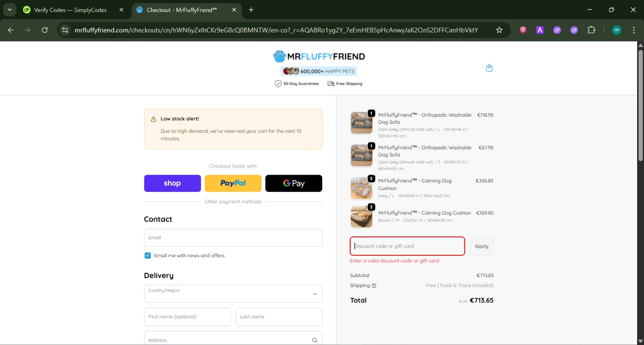Open a new browser tab
This screenshot has width=644, height=345.
[251, 10]
